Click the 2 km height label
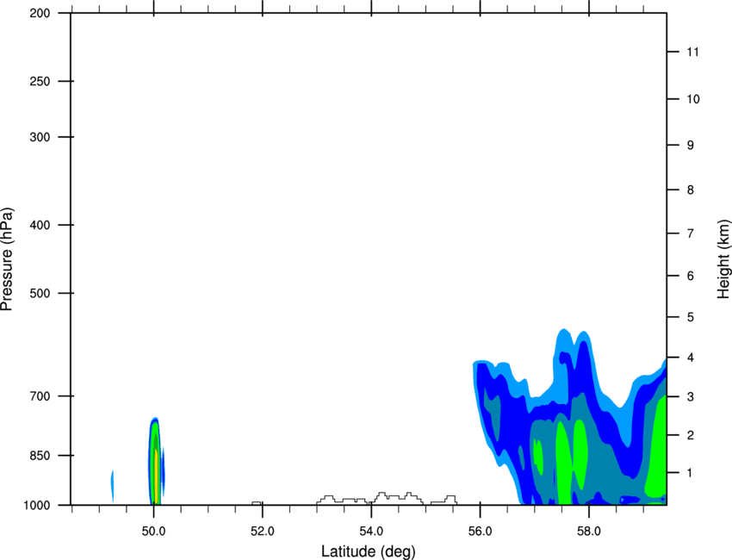The width and height of the screenshot is (732, 560). pos(691,435)
